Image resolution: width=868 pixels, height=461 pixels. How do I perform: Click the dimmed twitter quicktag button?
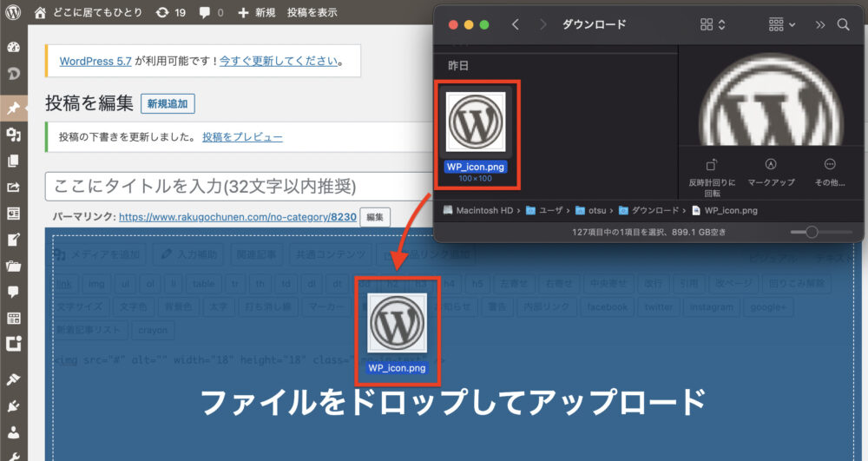[658, 306]
